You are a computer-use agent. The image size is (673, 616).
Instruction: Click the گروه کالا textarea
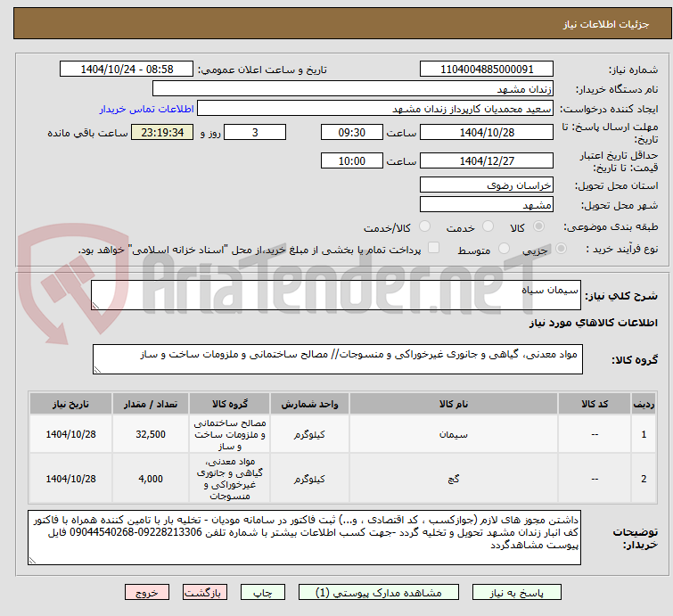coord(337,359)
